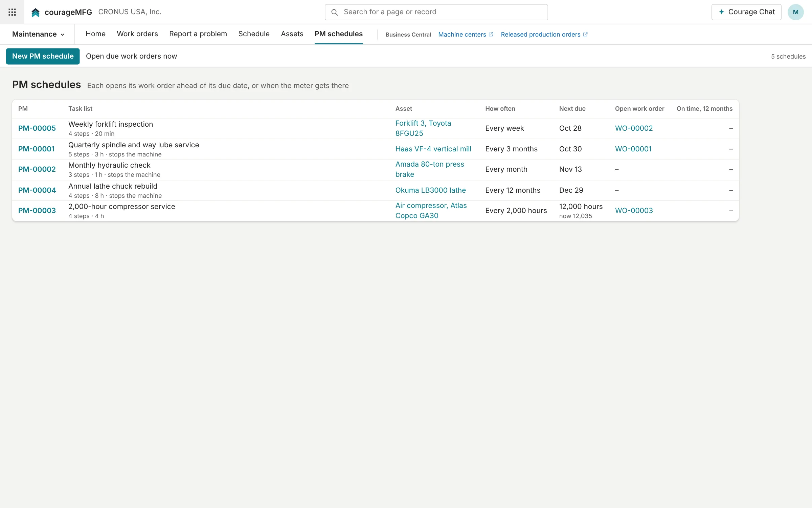
Task: Click Monthly hydraulic check task text
Action: tap(109, 165)
